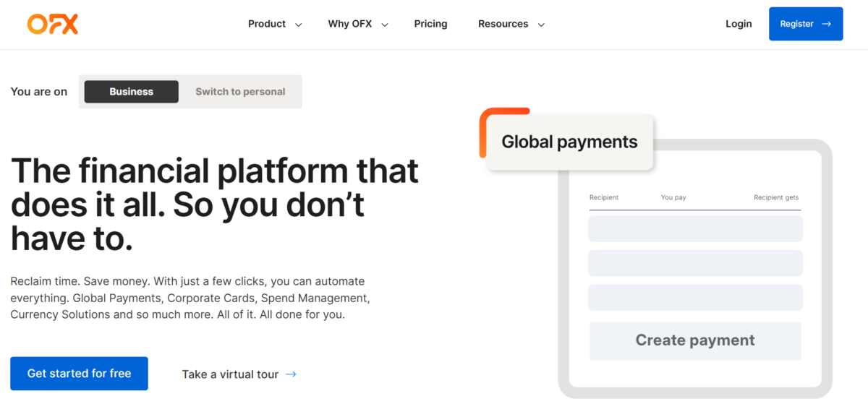868x404 pixels.
Task: Click the 'Reclaim time. Save money.' paragraph
Action: pos(190,298)
